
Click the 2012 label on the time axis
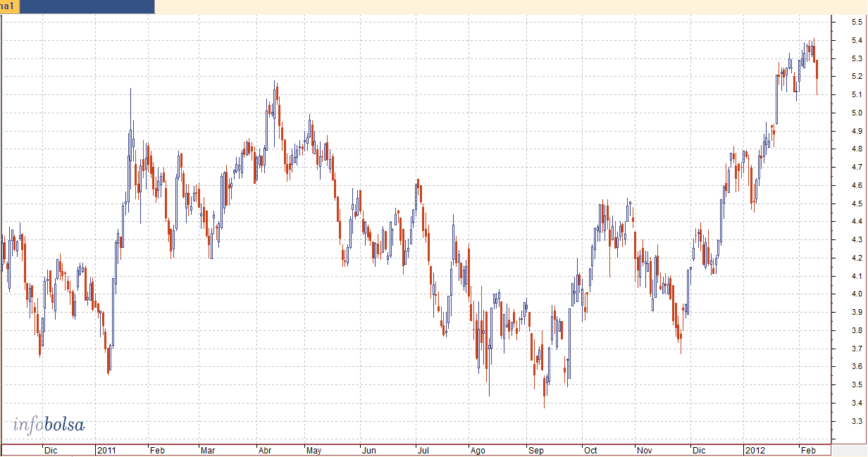(x=755, y=450)
